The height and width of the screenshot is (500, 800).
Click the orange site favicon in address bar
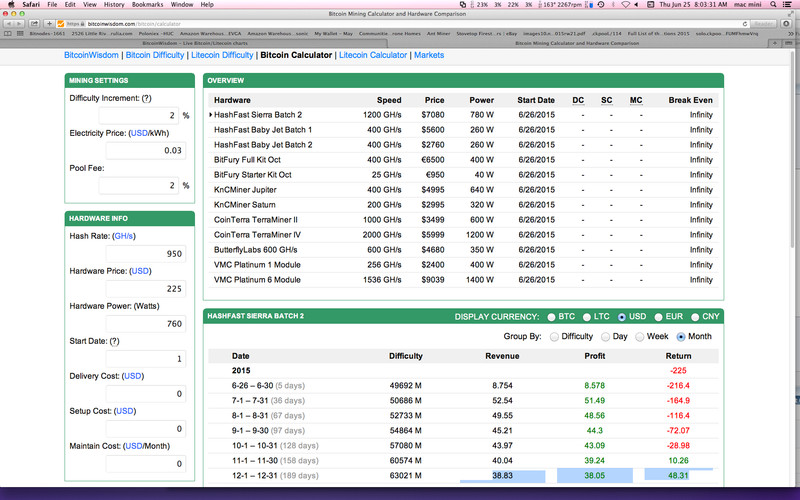coord(61,23)
